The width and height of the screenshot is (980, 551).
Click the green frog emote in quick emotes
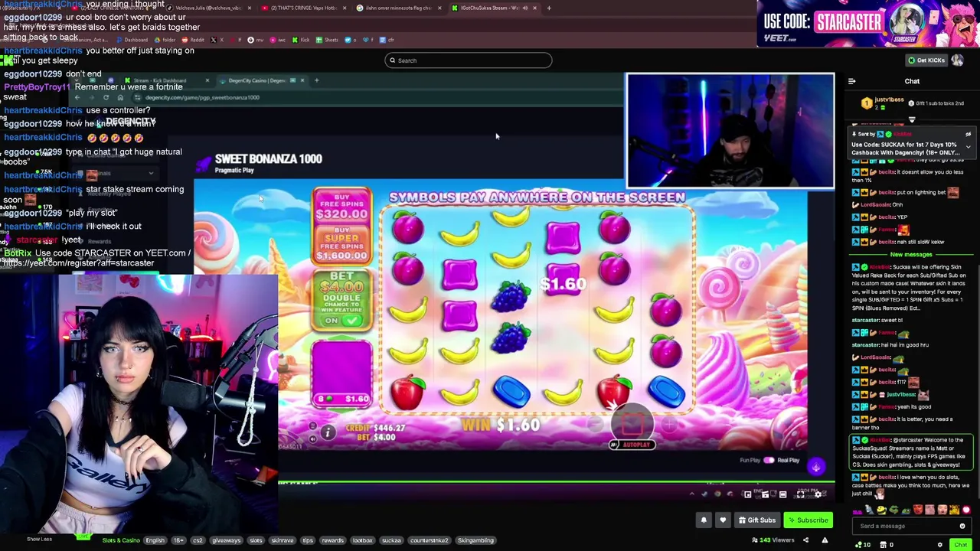pyautogui.click(x=894, y=510)
